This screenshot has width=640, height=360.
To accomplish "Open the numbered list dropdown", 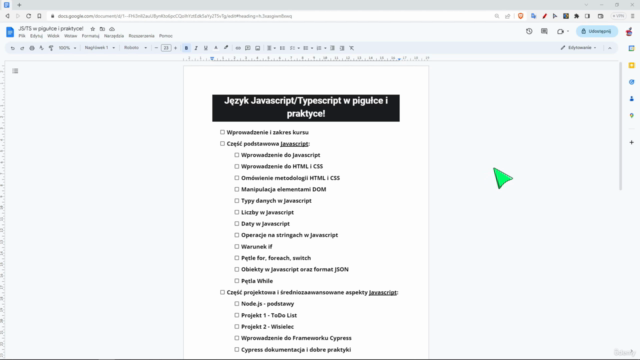I will (322, 48).
